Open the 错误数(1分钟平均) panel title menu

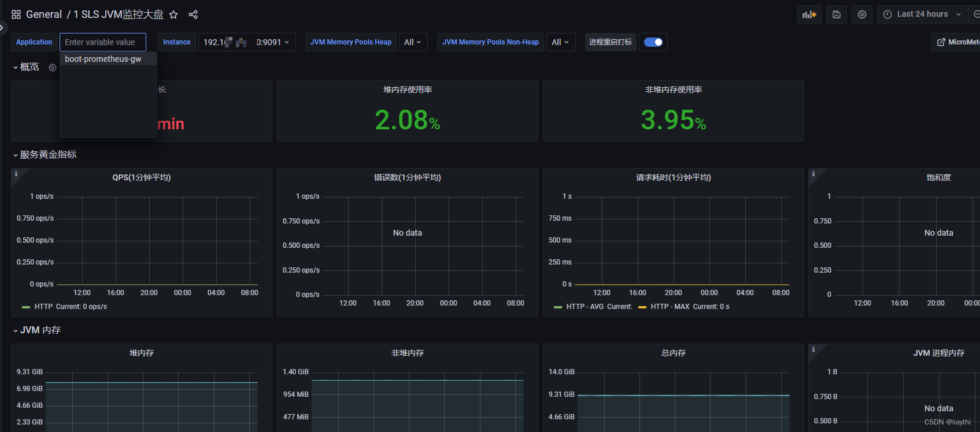point(408,177)
